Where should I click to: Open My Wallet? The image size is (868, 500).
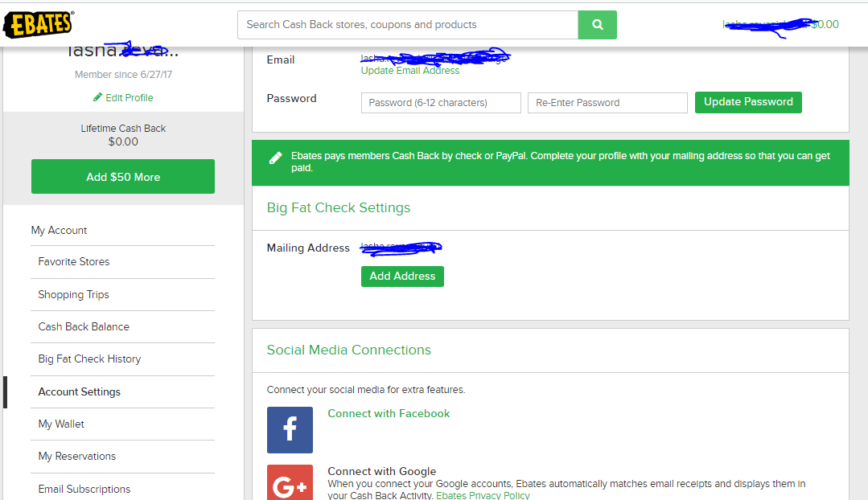point(61,424)
